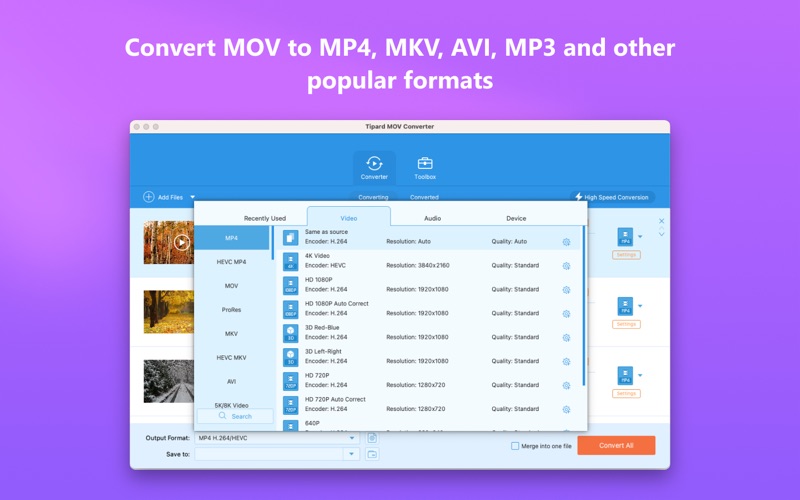Click the 3D Red-Blue preset icon
Viewport: 800px width, 500px height.
click(x=290, y=333)
